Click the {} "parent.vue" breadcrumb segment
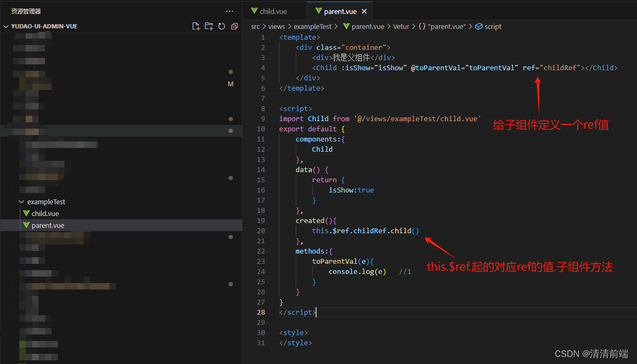The image size is (637, 364). tap(442, 26)
